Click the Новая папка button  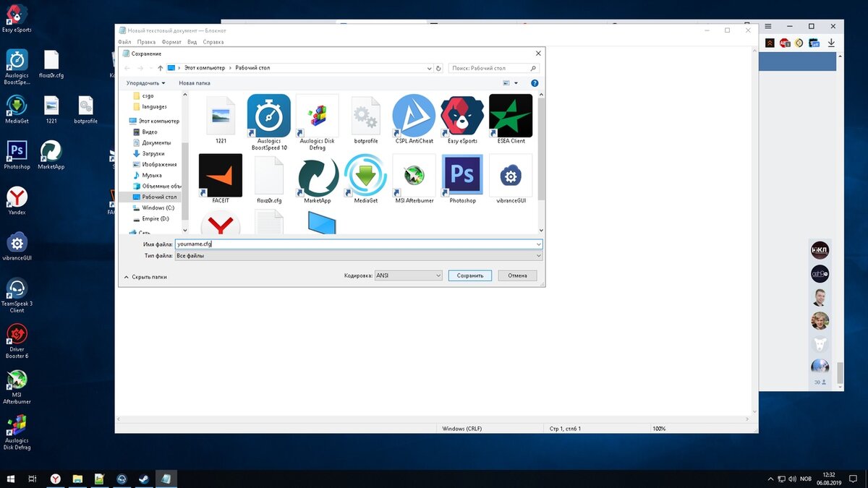click(195, 83)
